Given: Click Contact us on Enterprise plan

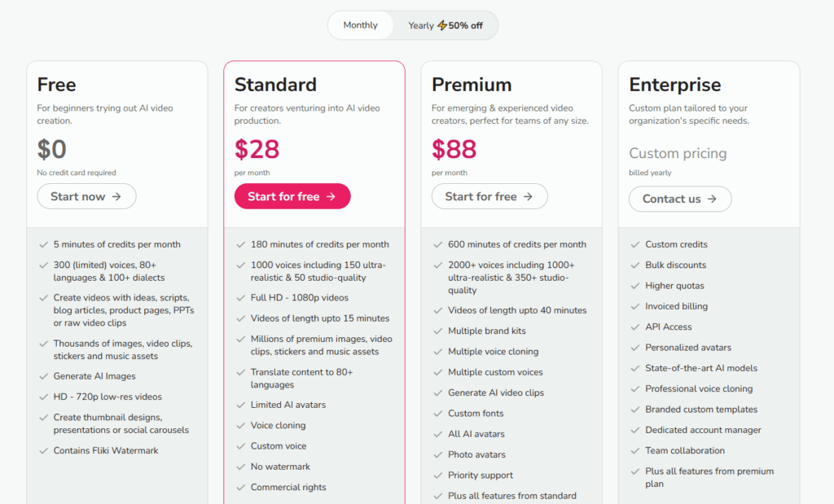Looking at the screenshot, I should [680, 199].
